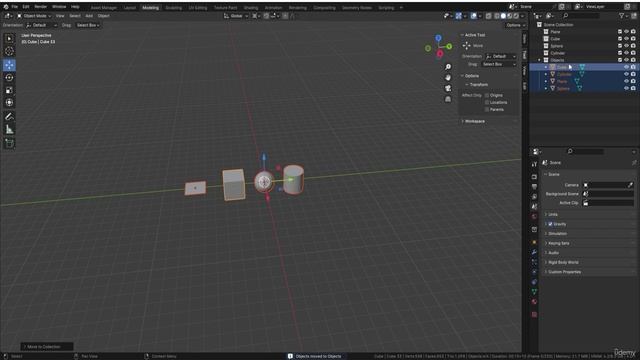Select the Transform tool in left toolbar

(x=9, y=102)
